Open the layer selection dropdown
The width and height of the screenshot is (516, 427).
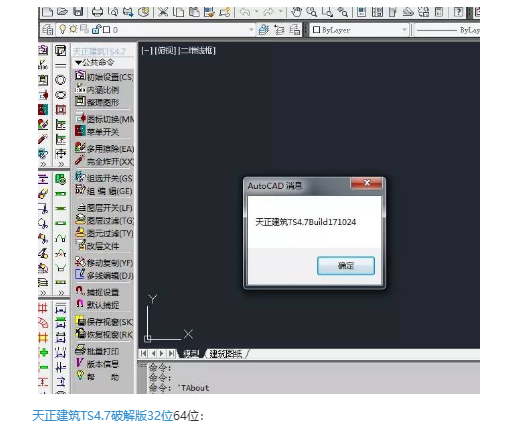(x=251, y=30)
